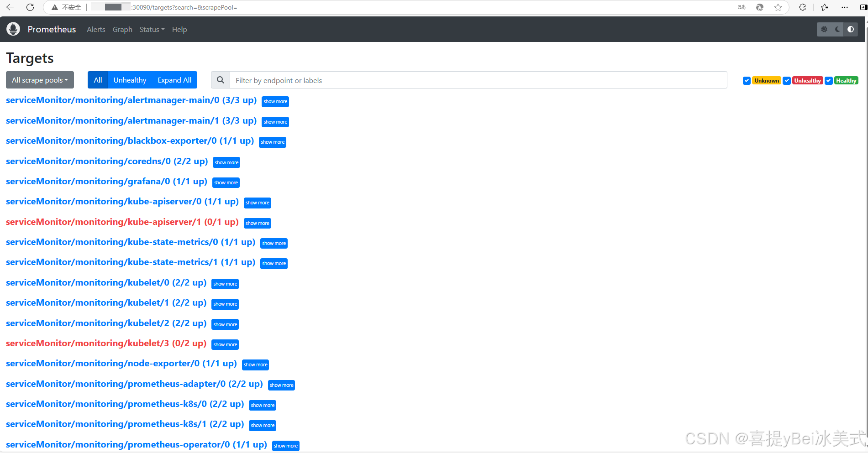This screenshot has width=868, height=453.
Task: Toggle the Unhealthy filter checkbox
Action: pyautogui.click(x=787, y=81)
